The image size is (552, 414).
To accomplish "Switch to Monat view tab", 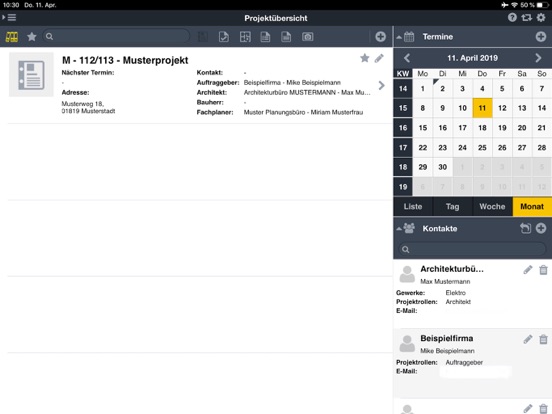I will point(532,207).
